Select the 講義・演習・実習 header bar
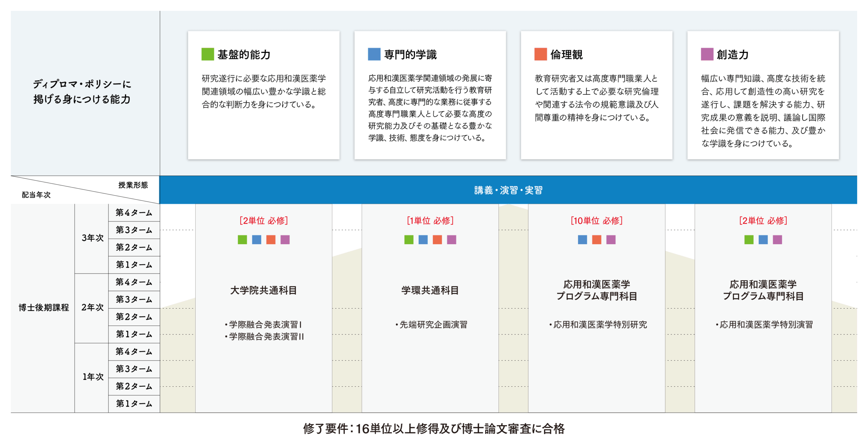The image size is (868, 445). point(508,190)
